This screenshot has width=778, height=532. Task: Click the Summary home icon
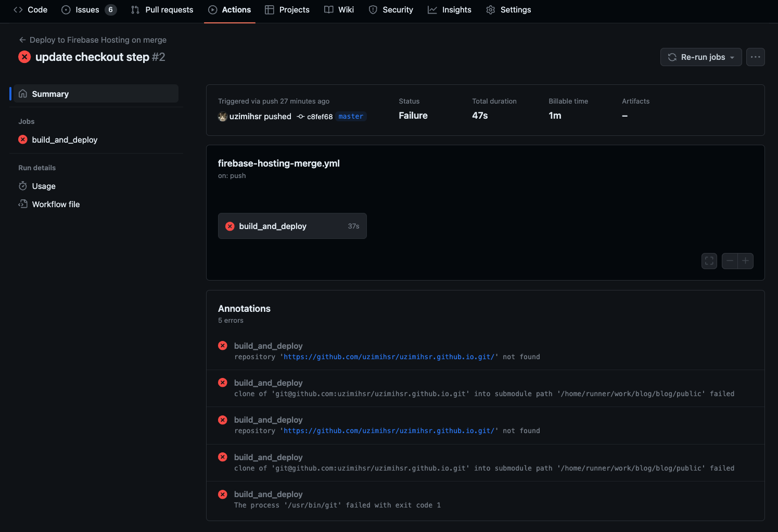(23, 94)
